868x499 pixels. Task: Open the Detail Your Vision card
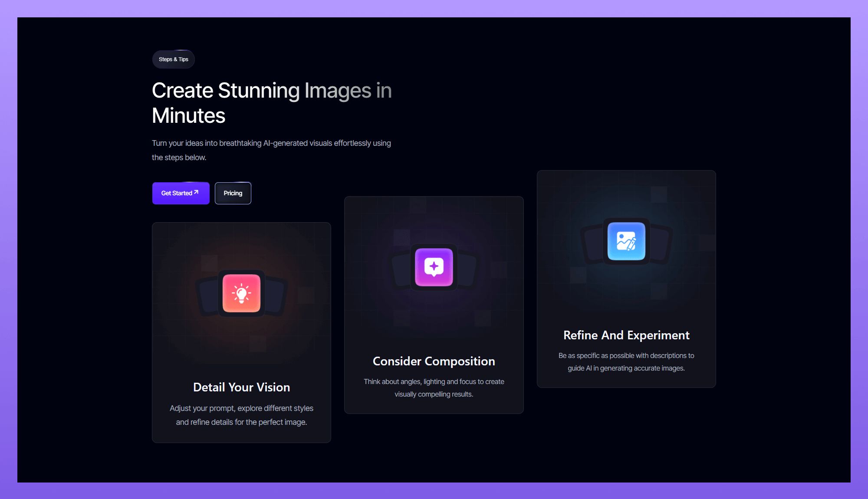click(x=241, y=332)
